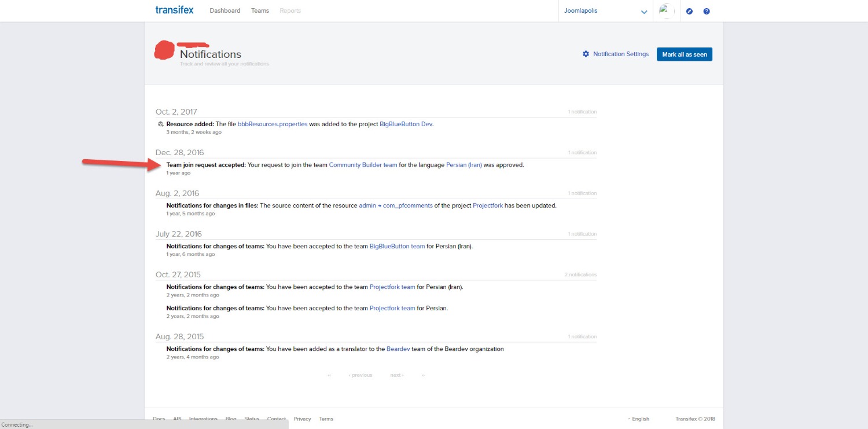The height and width of the screenshot is (429, 868).
Task: Open the user avatar menu
Action: click(x=667, y=11)
